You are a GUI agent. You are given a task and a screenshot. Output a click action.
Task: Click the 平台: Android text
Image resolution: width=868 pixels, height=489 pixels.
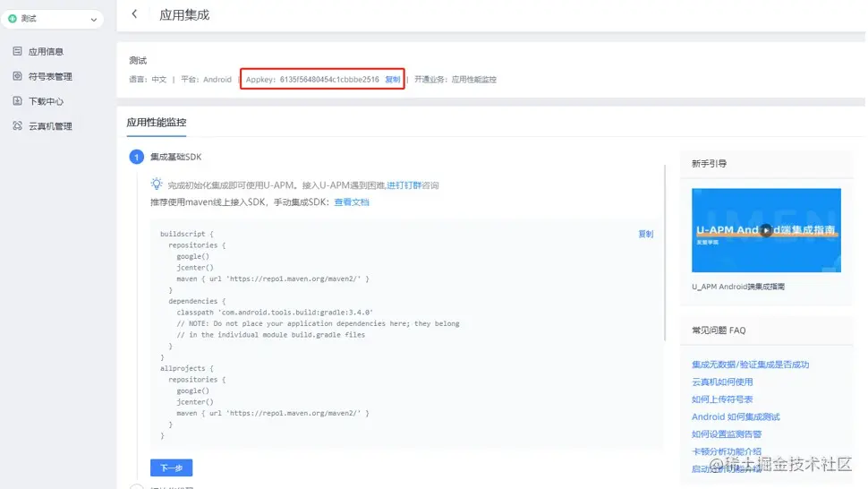(x=206, y=79)
